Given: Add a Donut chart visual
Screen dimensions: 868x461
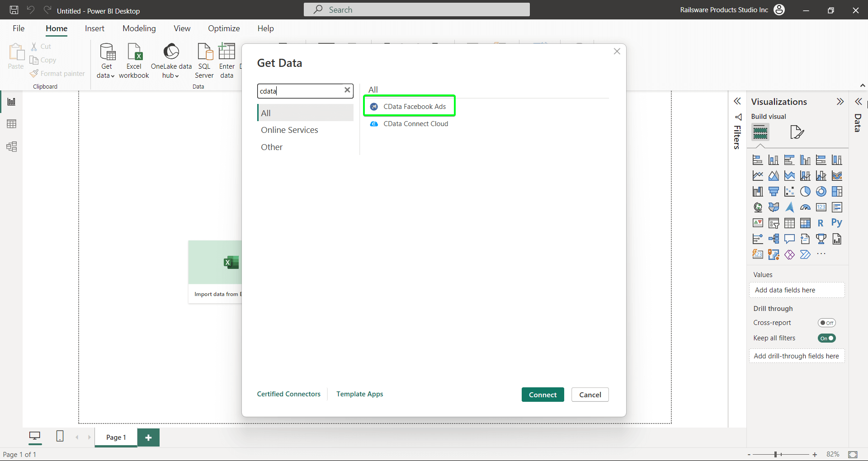Looking at the screenshot, I should point(821,192).
